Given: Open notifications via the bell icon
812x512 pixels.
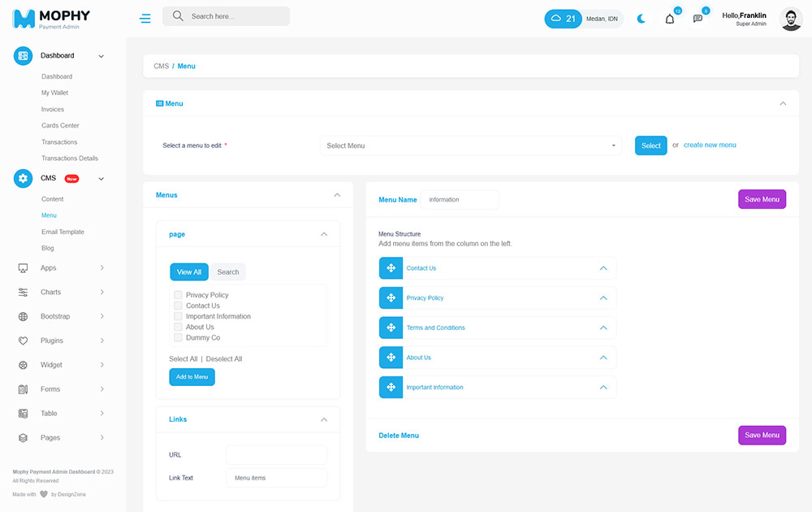Looking at the screenshot, I should [x=670, y=19].
